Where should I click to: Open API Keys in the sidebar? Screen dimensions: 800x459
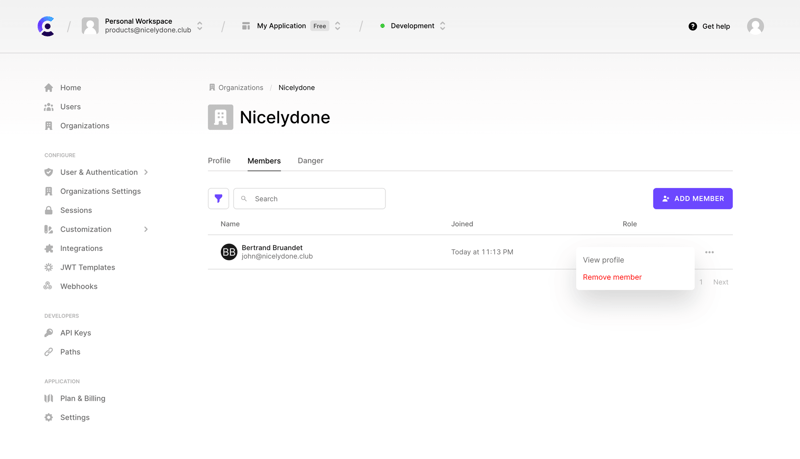76,333
